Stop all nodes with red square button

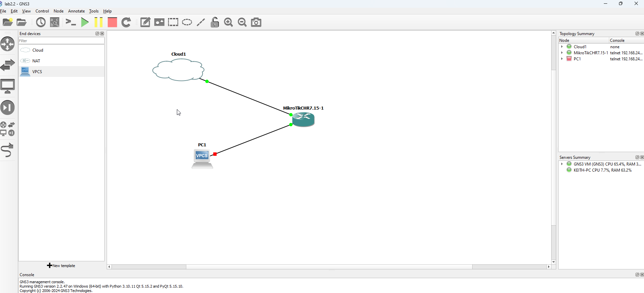(x=112, y=22)
